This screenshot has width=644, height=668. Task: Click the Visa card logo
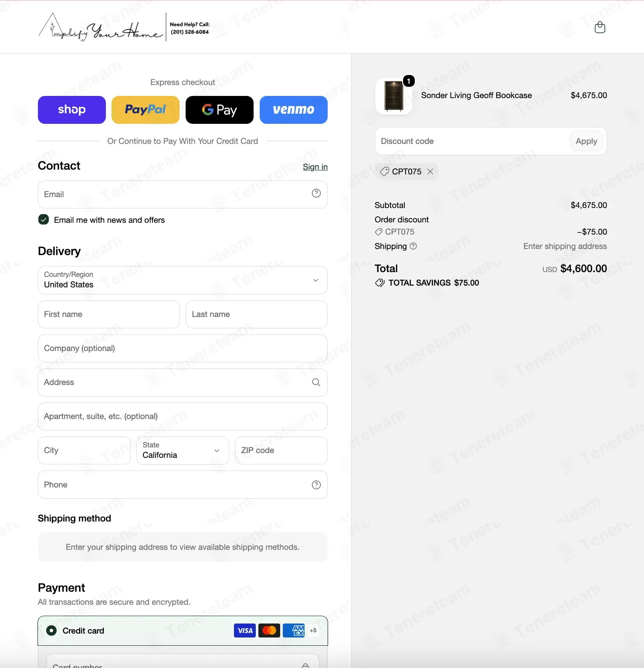tap(245, 631)
